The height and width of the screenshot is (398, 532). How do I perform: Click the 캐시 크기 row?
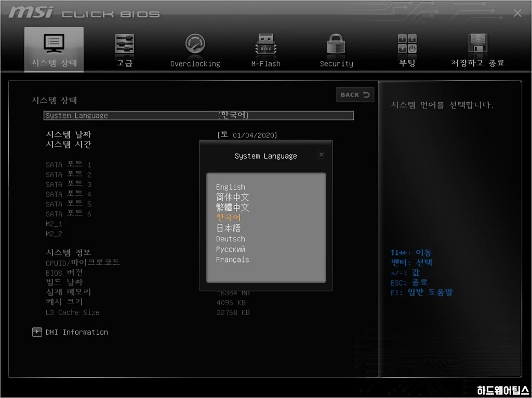[64, 301]
